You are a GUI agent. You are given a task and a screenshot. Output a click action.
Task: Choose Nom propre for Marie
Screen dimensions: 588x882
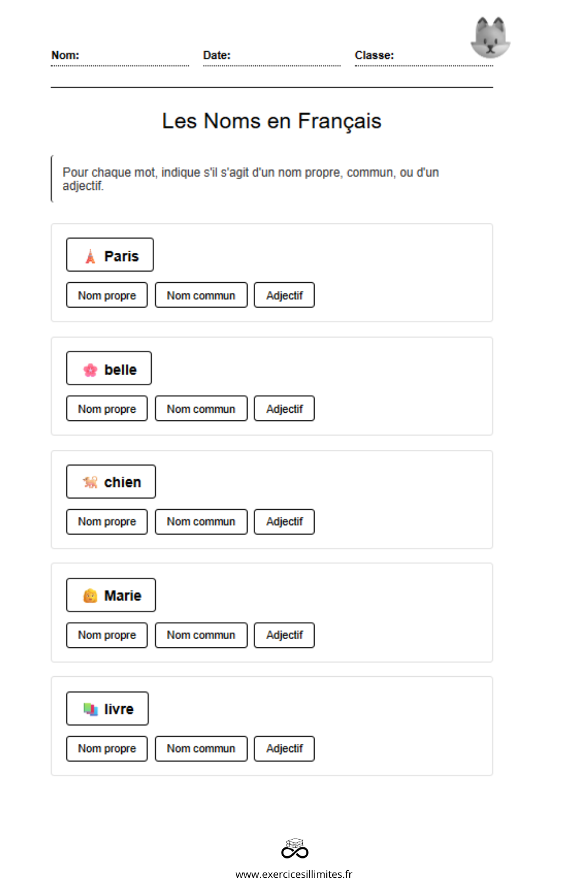click(107, 635)
